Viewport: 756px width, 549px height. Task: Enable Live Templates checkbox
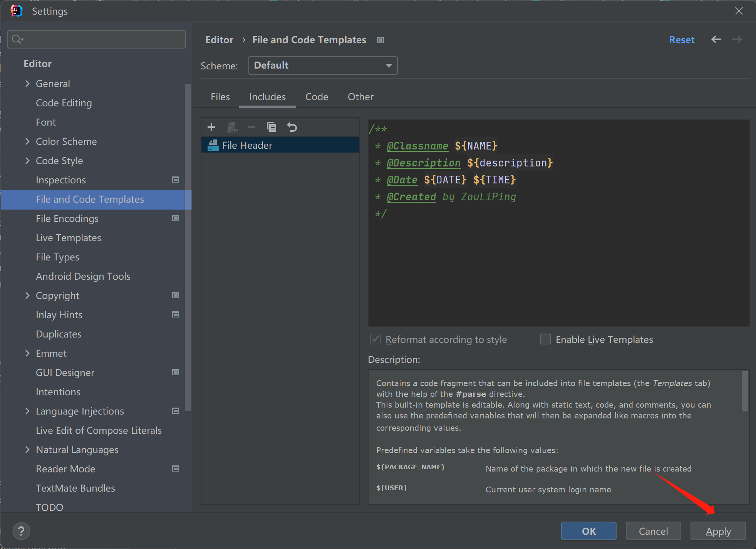[x=546, y=339]
